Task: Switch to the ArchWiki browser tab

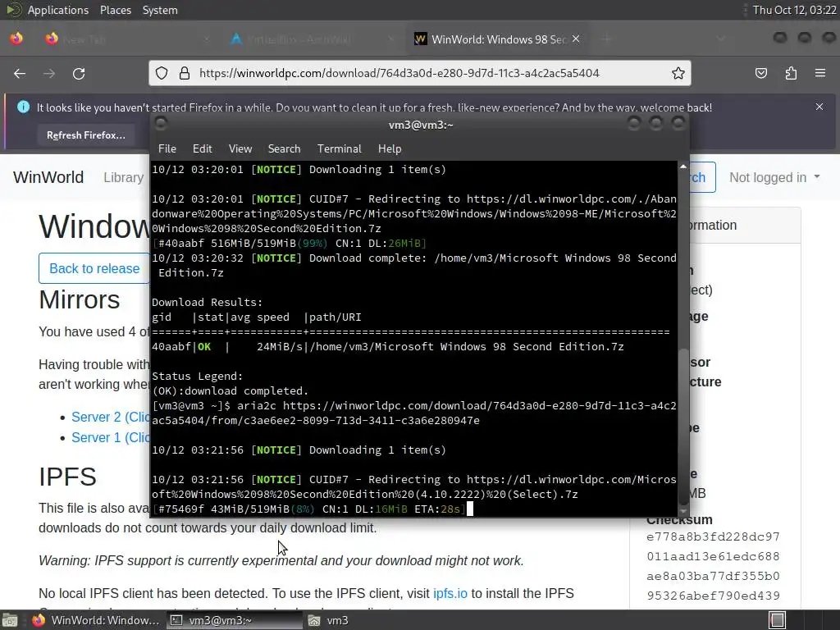Action: tap(313, 39)
